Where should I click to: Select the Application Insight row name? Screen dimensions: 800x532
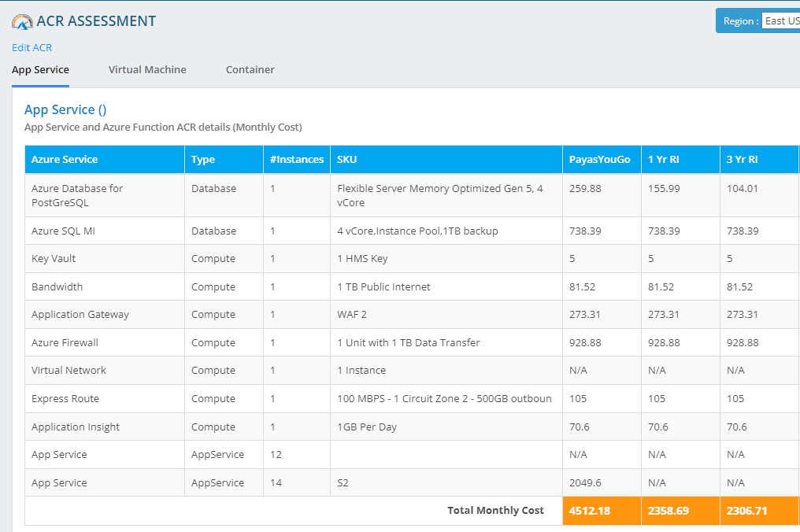click(76, 427)
